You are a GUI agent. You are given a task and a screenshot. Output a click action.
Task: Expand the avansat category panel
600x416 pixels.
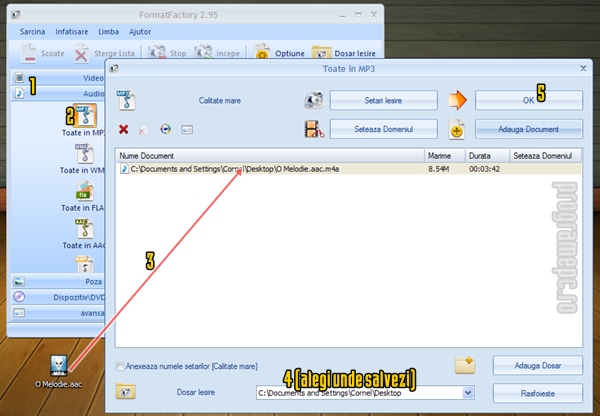click(57, 313)
